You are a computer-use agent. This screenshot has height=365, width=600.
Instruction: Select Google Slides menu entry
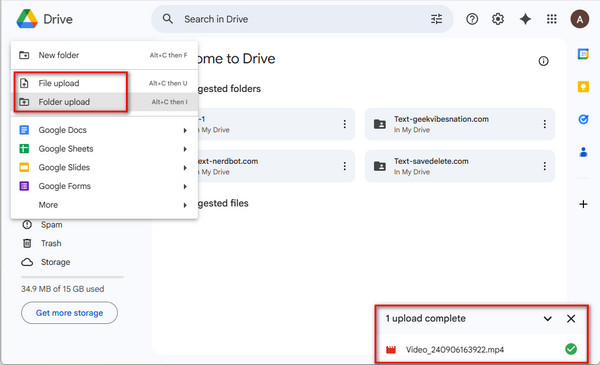coord(104,168)
